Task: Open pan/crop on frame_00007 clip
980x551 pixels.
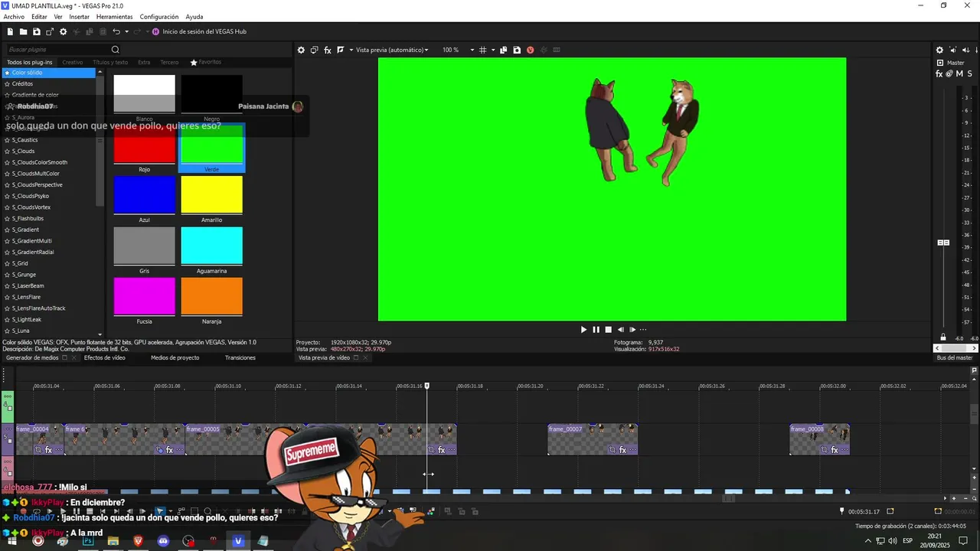Action: [x=612, y=450]
